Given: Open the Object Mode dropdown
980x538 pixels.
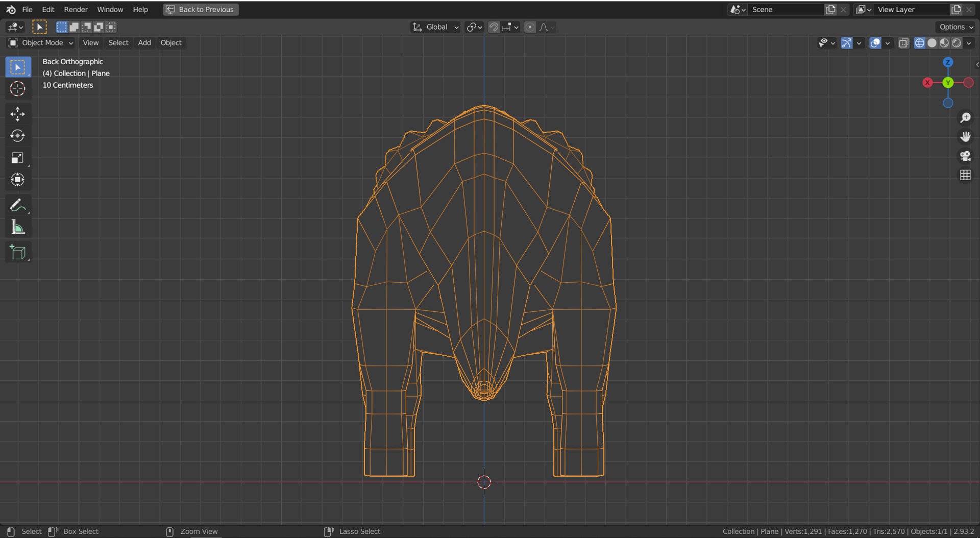Looking at the screenshot, I should [x=41, y=43].
